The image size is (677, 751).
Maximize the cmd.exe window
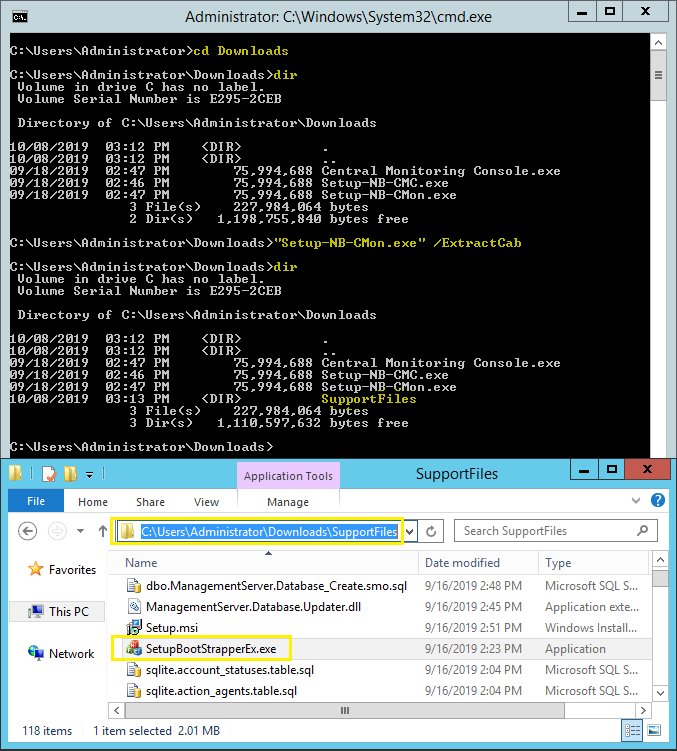(x=610, y=11)
